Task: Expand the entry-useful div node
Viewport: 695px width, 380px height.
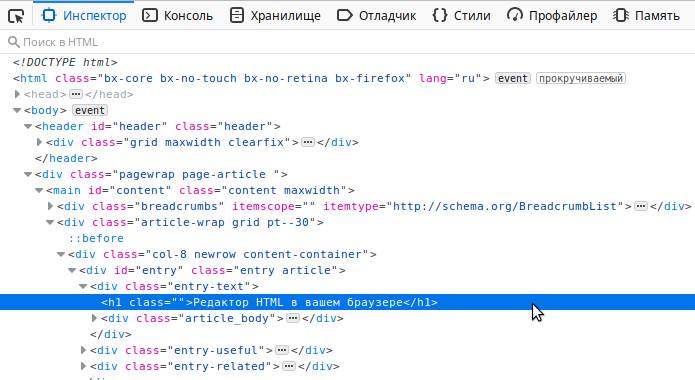Action: click(83, 350)
